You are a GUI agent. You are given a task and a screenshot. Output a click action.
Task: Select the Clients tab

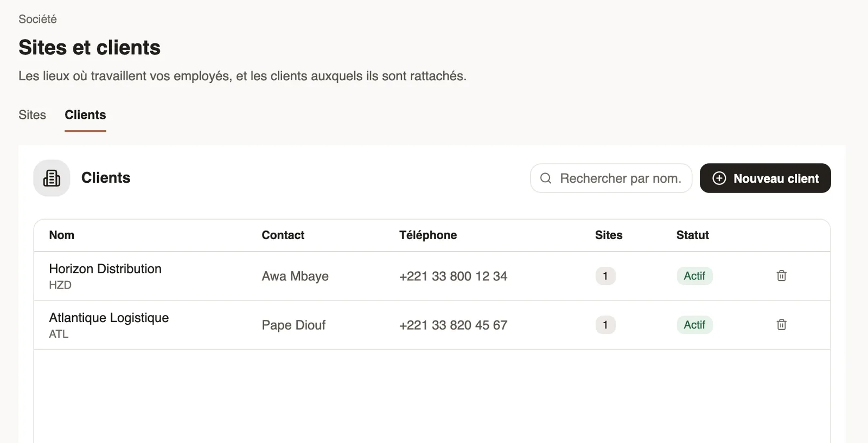tap(85, 115)
